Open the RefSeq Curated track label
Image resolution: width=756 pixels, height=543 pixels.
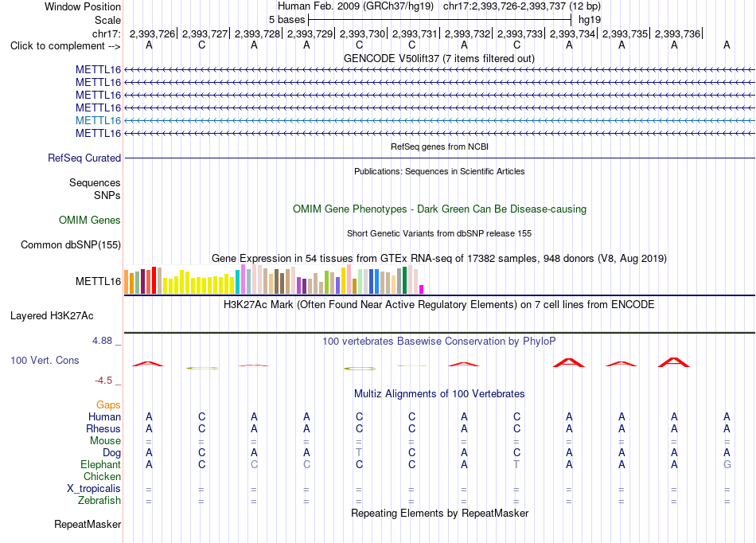click(84, 158)
